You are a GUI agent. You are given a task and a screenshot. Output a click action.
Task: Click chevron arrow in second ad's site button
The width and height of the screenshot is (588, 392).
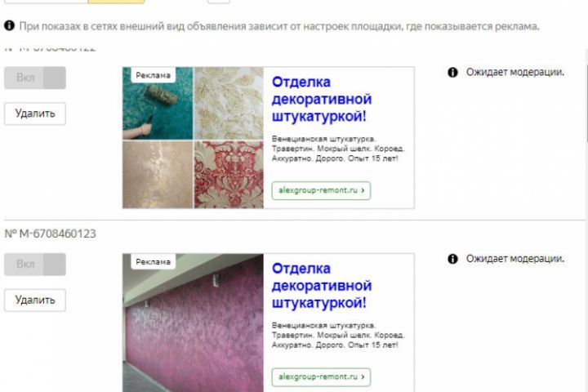pyautogui.click(x=363, y=377)
